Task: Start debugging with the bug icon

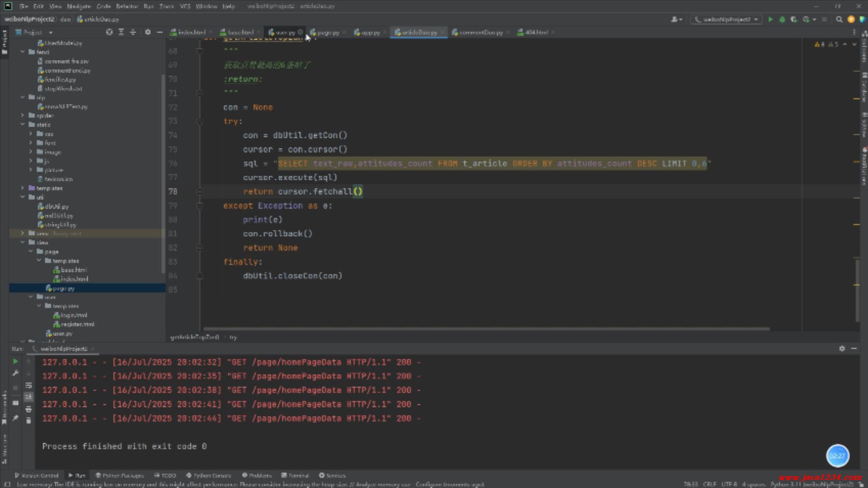Action: [x=782, y=19]
